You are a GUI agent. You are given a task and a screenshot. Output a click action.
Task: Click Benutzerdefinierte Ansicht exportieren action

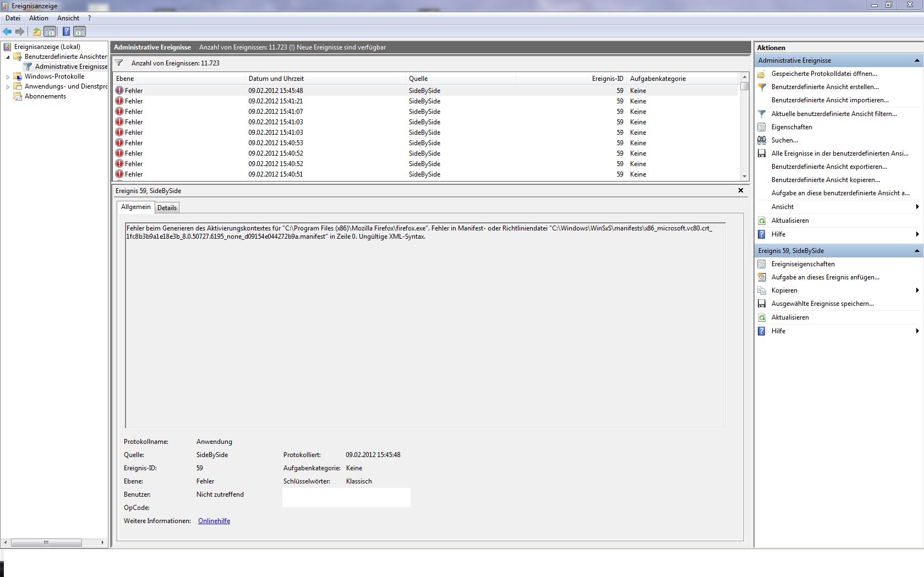pos(829,167)
